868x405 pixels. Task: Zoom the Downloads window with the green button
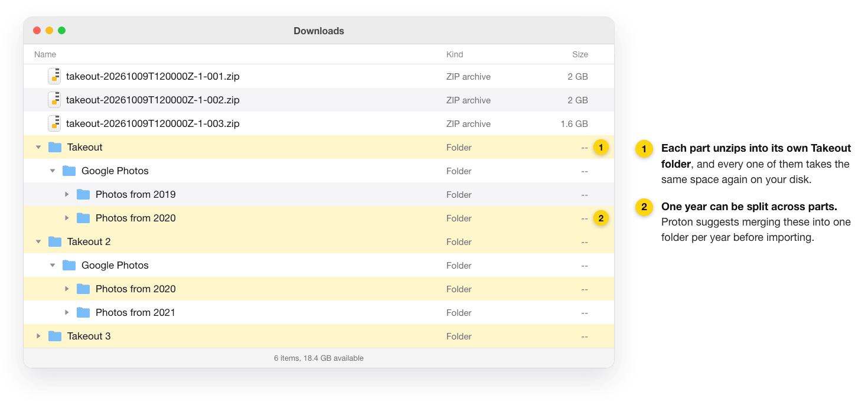[x=61, y=31]
